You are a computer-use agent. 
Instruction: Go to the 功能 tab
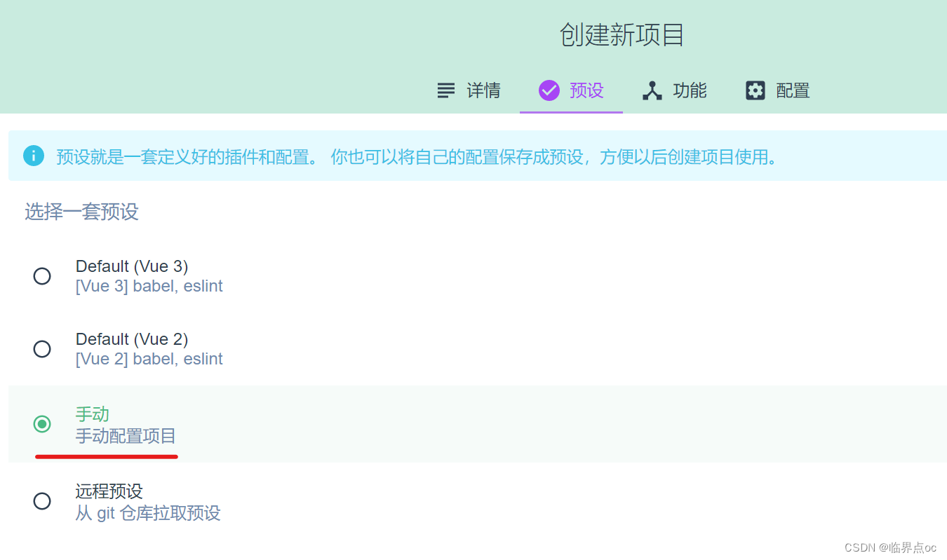674,90
